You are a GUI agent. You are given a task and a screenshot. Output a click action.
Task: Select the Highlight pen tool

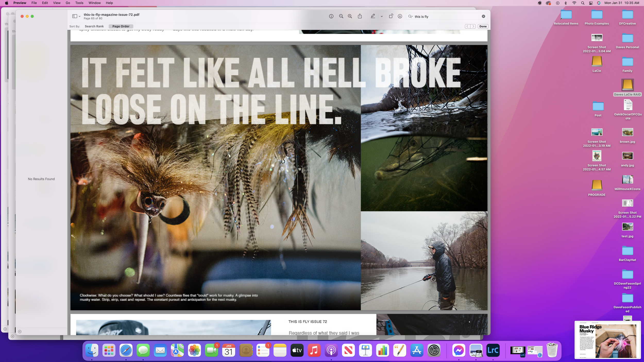(x=373, y=16)
